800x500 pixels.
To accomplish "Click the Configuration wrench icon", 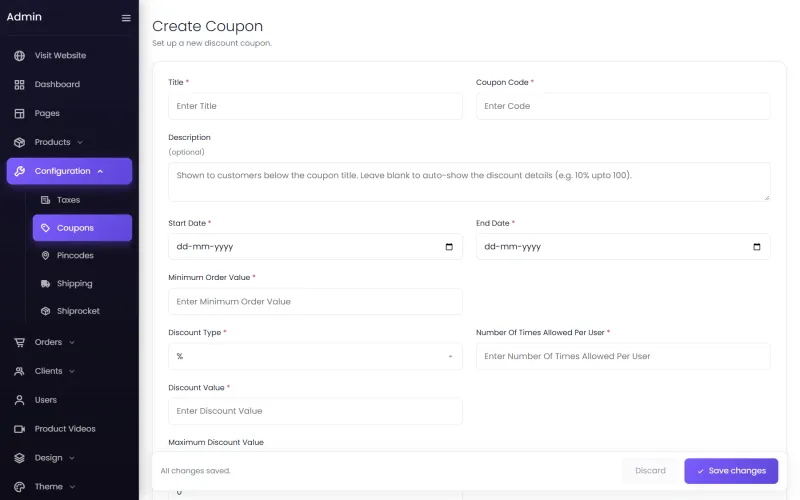I will (19, 171).
